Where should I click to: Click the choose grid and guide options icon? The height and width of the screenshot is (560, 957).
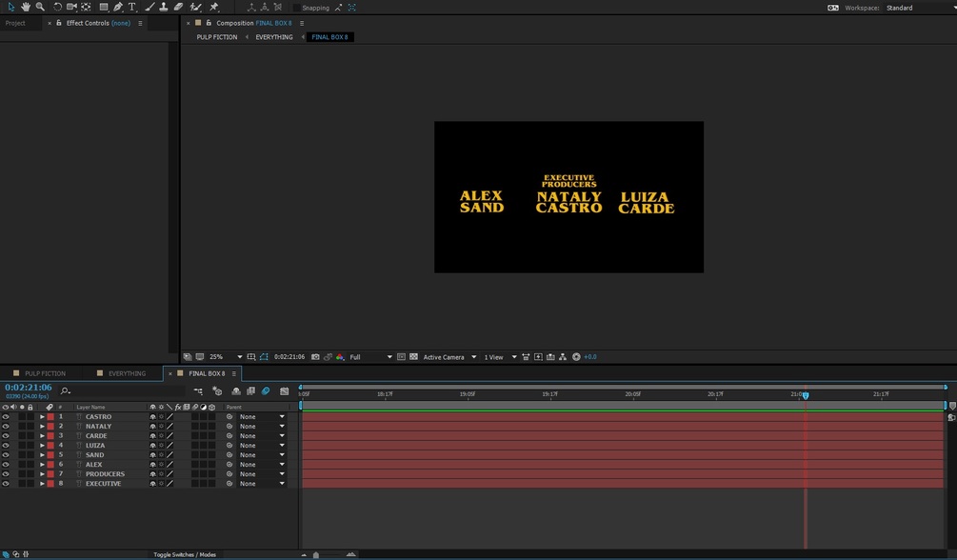[x=250, y=356]
